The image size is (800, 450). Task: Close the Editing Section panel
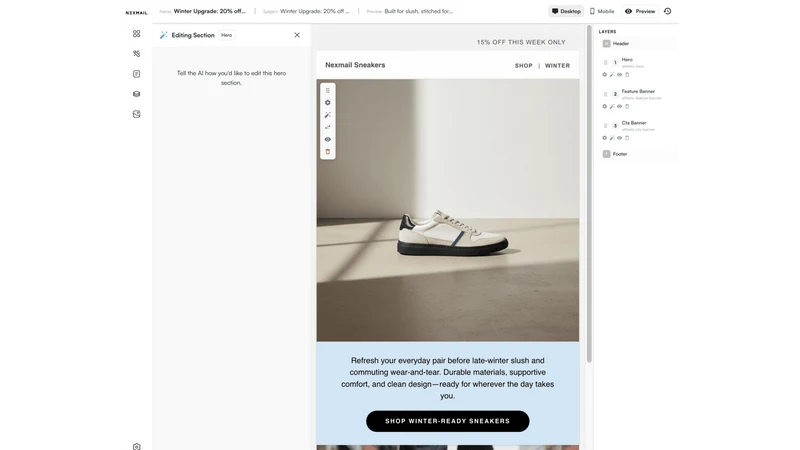[297, 35]
